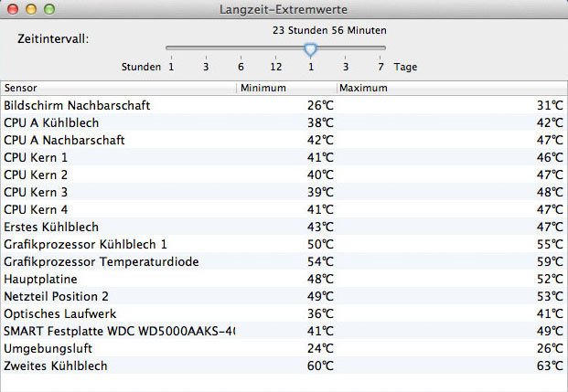568x392 pixels.
Task: Select the Grafikprozessor Kühlblech 1 row
Action: pos(284,244)
